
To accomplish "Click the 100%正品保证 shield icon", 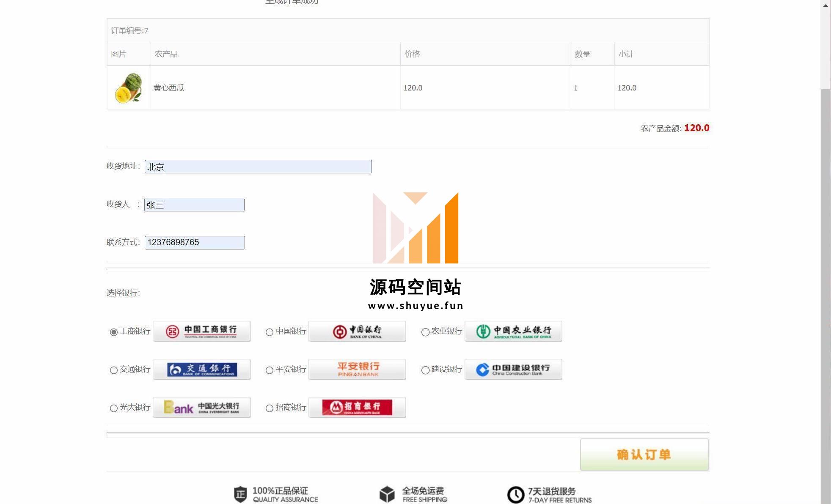I will click(240, 494).
